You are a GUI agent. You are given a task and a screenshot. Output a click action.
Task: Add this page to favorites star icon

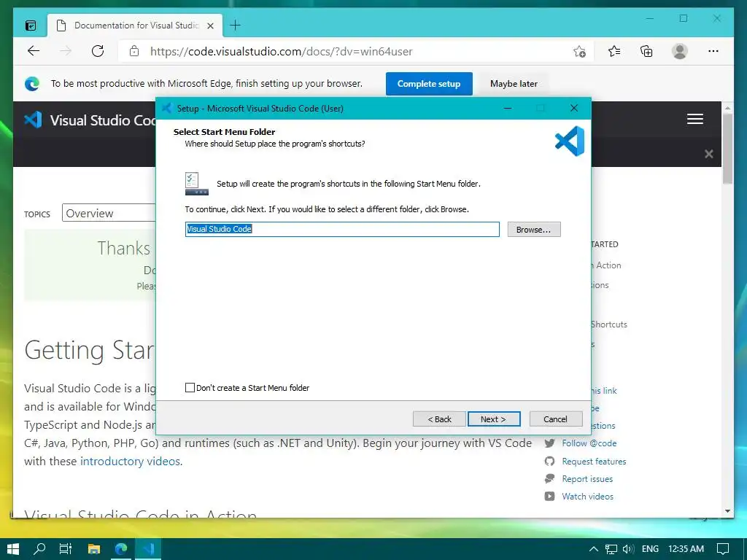point(579,51)
